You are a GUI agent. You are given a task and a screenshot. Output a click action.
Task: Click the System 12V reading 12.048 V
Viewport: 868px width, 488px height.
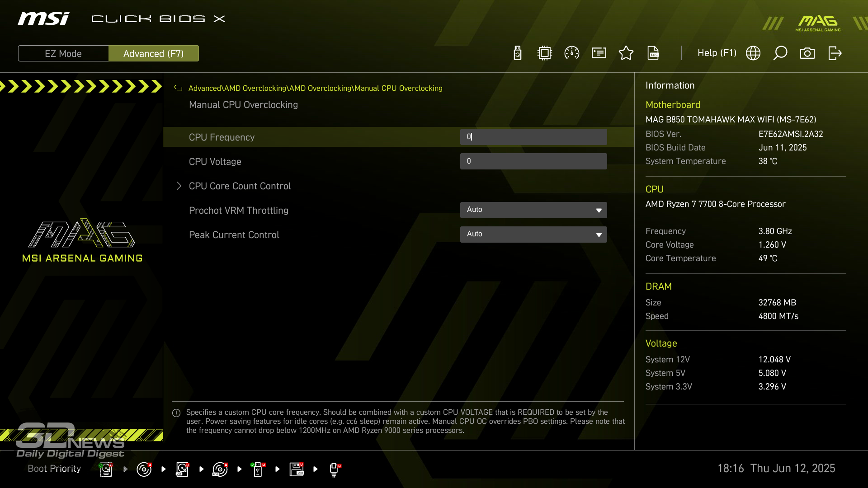click(774, 360)
